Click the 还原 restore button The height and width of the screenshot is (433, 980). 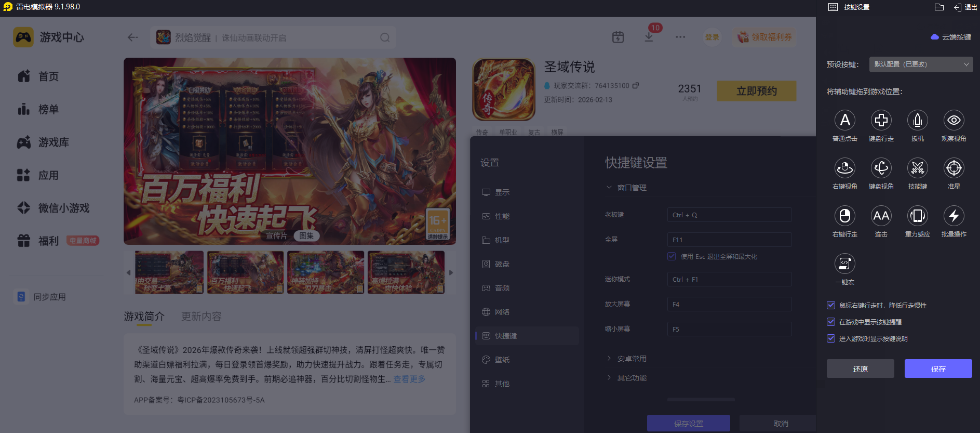click(861, 369)
